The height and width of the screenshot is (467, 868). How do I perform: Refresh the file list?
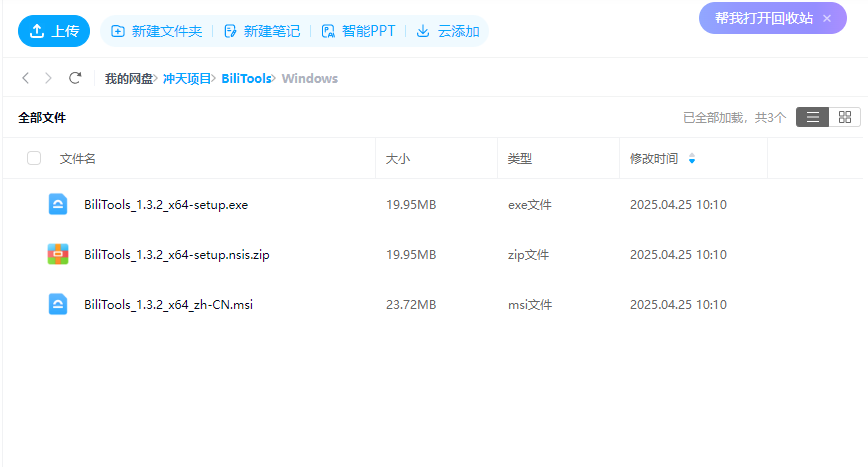point(75,78)
